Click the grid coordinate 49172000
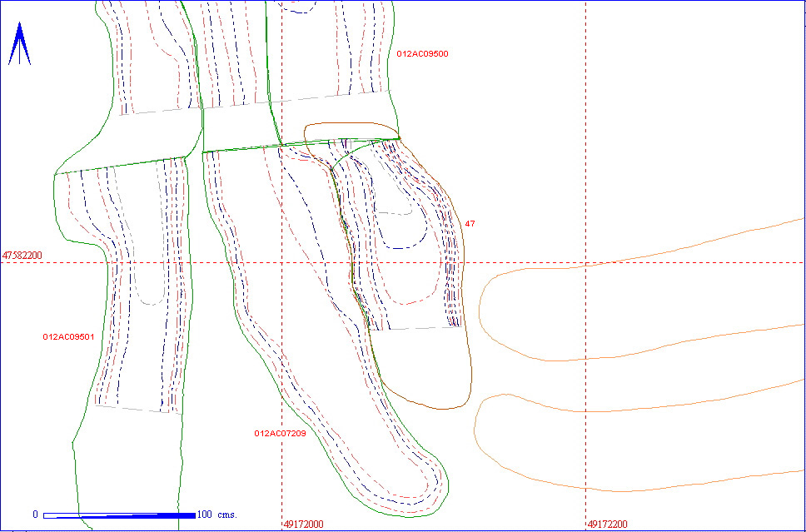The width and height of the screenshot is (806, 532). [x=304, y=525]
